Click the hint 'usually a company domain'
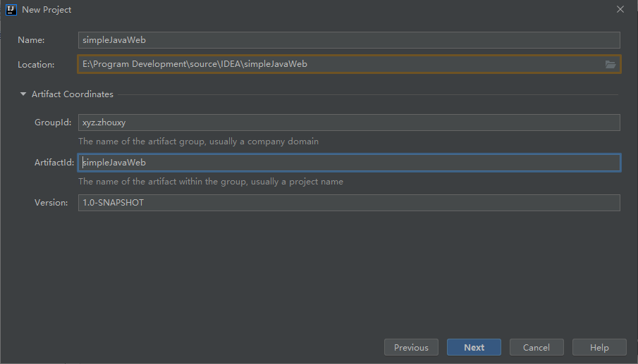Screen dimensions: 638x364 pyautogui.click(x=264, y=142)
